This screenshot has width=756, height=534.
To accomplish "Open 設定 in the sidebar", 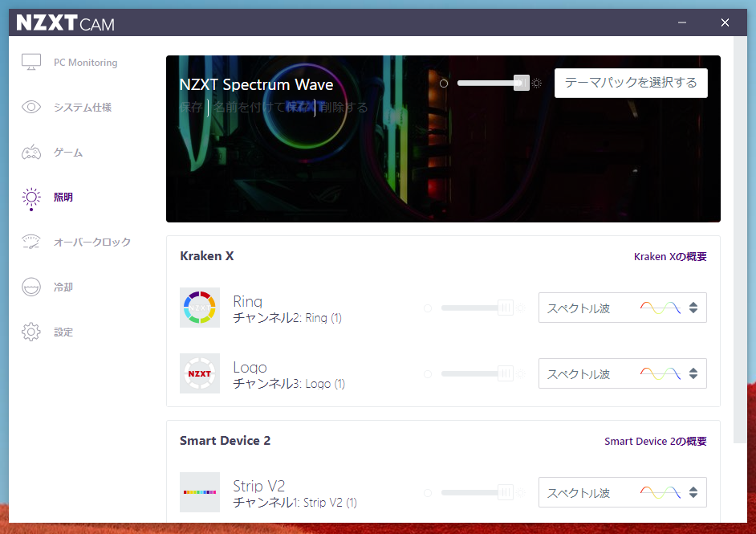I will pyautogui.click(x=63, y=332).
